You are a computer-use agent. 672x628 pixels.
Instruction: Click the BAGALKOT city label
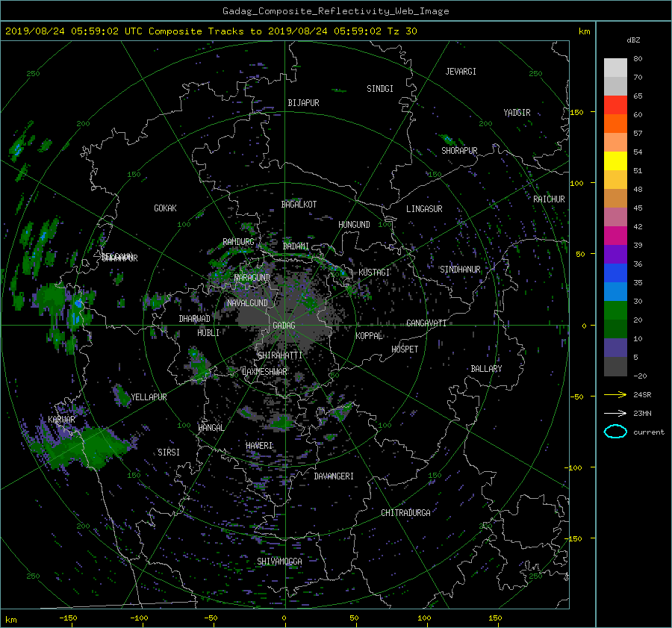point(299,205)
